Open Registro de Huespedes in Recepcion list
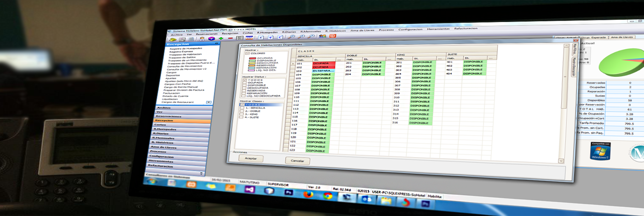Image resolution: width=644 pixels, height=216 pixels. pos(186,48)
